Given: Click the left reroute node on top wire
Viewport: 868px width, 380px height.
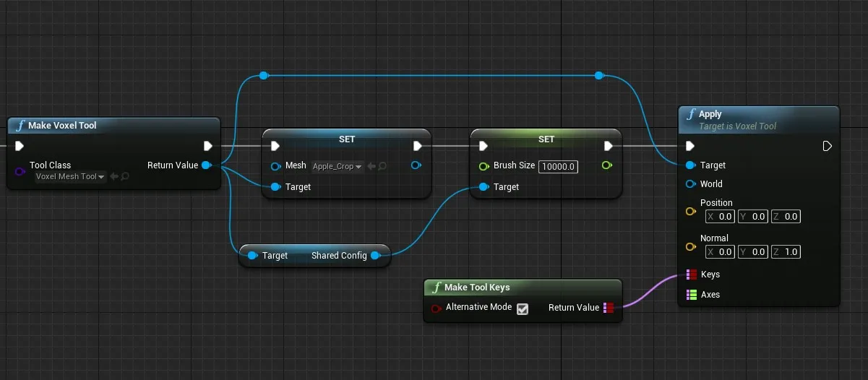Looking at the screenshot, I should click(x=264, y=75).
